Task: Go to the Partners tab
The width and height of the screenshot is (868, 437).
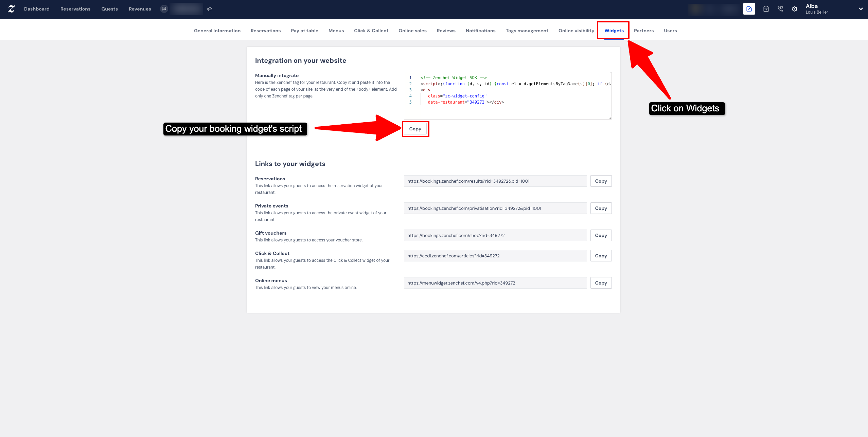Action: (x=643, y=31)
